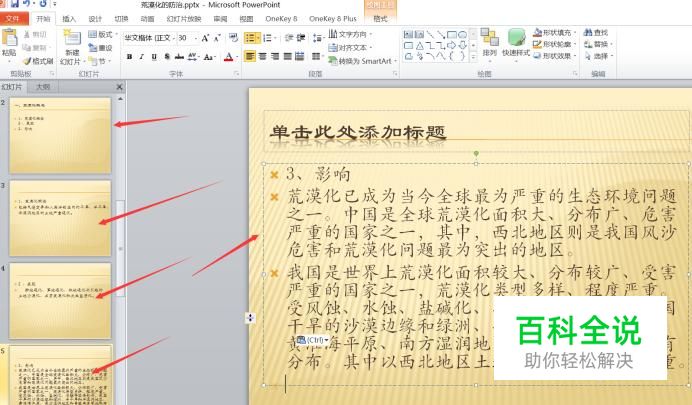Click the Distributed alignment icon
This screenshot has width=692, height=405.
pos(300,56)
